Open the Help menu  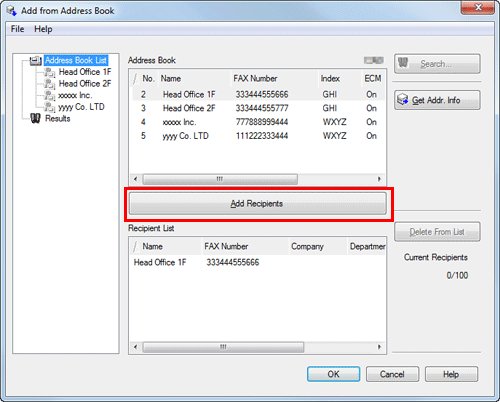[x=43, y=29]
